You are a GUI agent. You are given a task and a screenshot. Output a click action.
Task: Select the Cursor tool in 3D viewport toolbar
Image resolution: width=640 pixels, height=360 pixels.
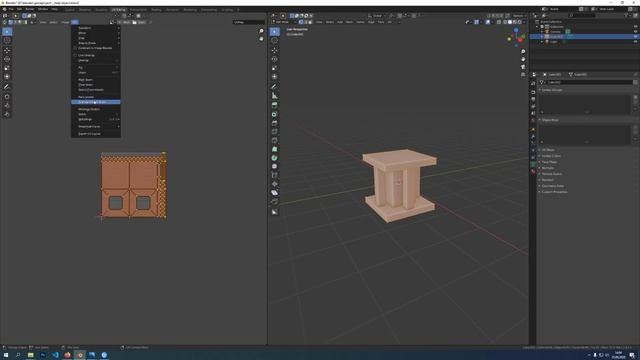275,40
